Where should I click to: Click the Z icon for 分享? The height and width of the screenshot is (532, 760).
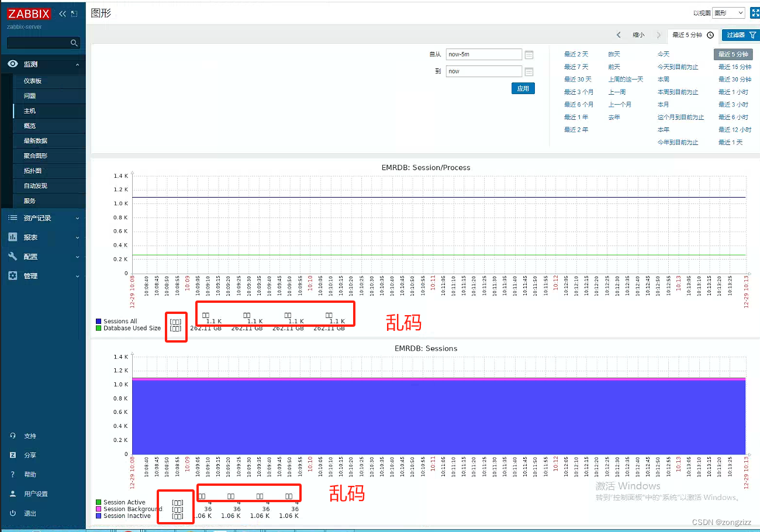point(13,455)
